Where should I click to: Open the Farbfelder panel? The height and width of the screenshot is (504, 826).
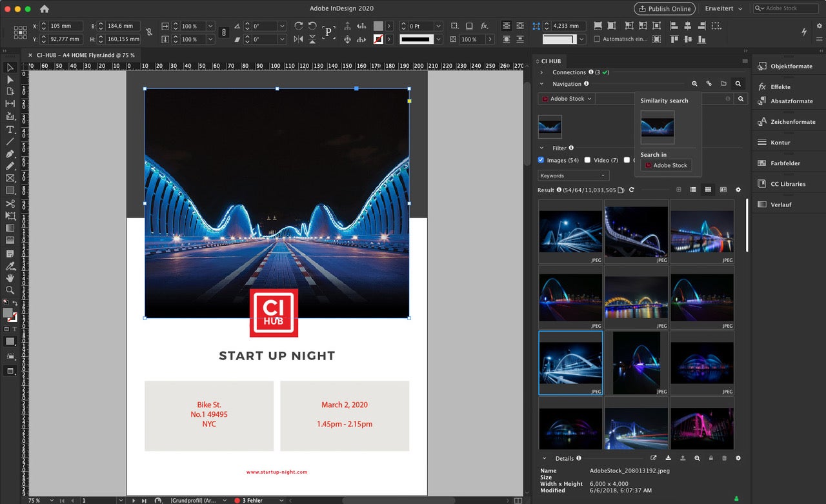[787, 163]
